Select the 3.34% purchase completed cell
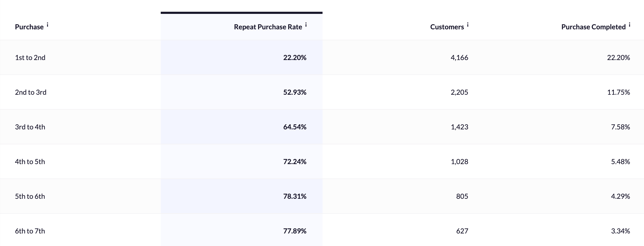644x246 pixels. point(620,231)
